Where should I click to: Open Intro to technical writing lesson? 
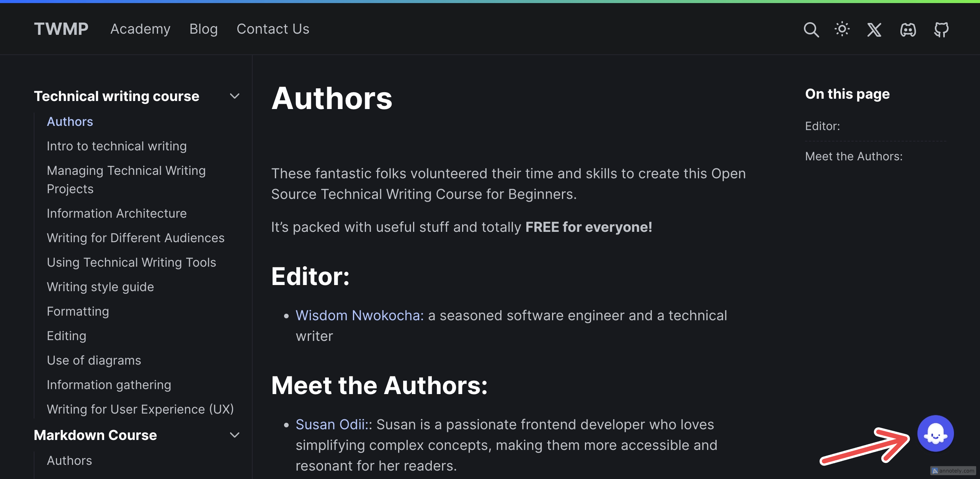(117, 146)
